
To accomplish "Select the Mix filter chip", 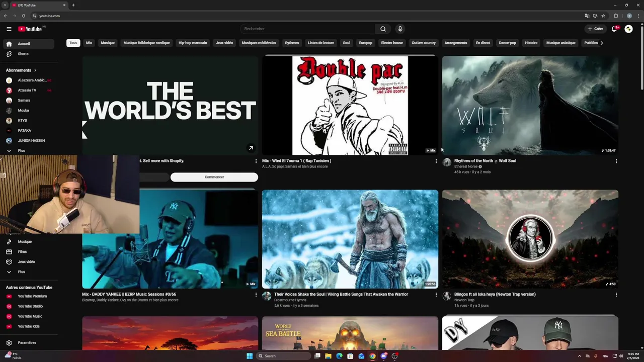I will pos(89,43).
